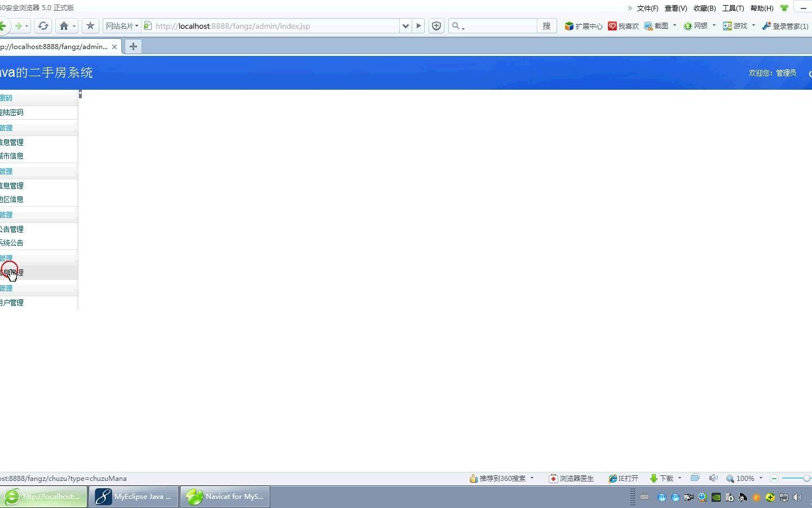Click the go arrow beside address bar

point(418,26)
